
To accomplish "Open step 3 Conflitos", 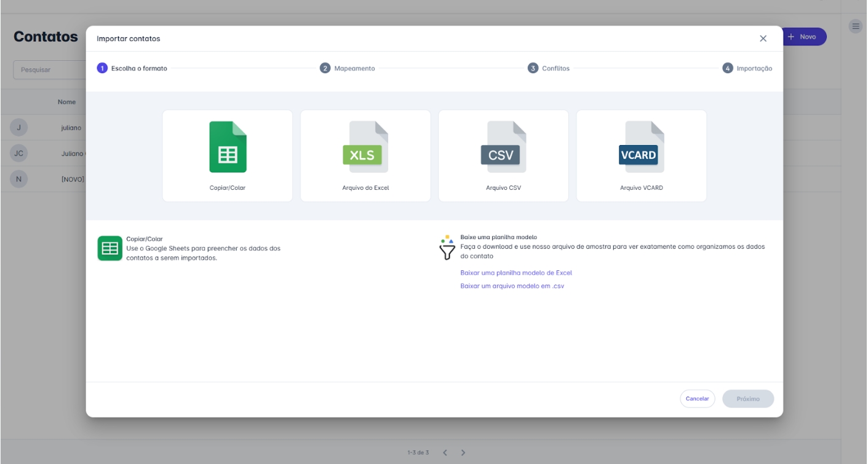I will 549,68.
